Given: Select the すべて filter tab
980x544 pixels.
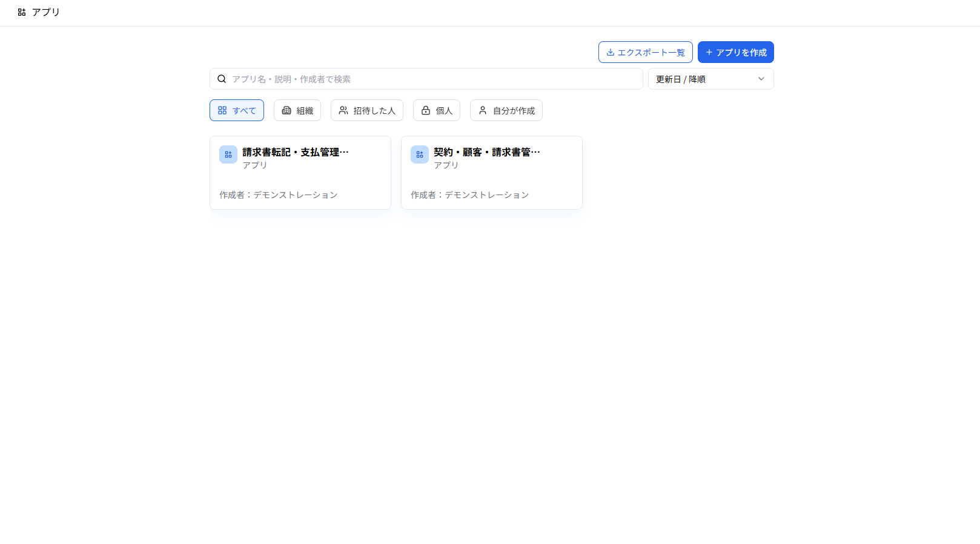Looking at the screenshot, I should click(x=237, y=110).
